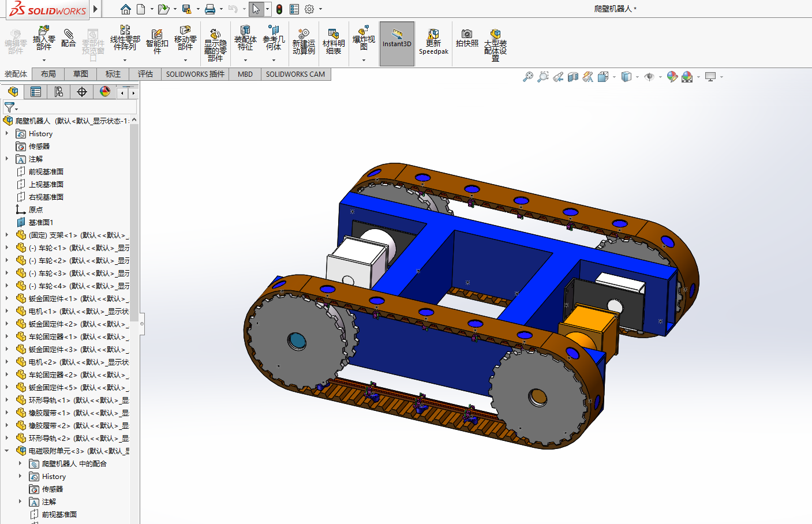Select the Move Component (移动零部件) tool
The width and height of the screenshot is (812, 524).
coord(185,38)
